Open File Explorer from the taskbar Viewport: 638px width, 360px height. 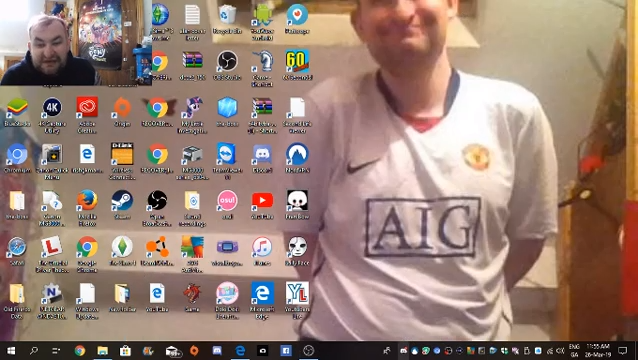103,351
